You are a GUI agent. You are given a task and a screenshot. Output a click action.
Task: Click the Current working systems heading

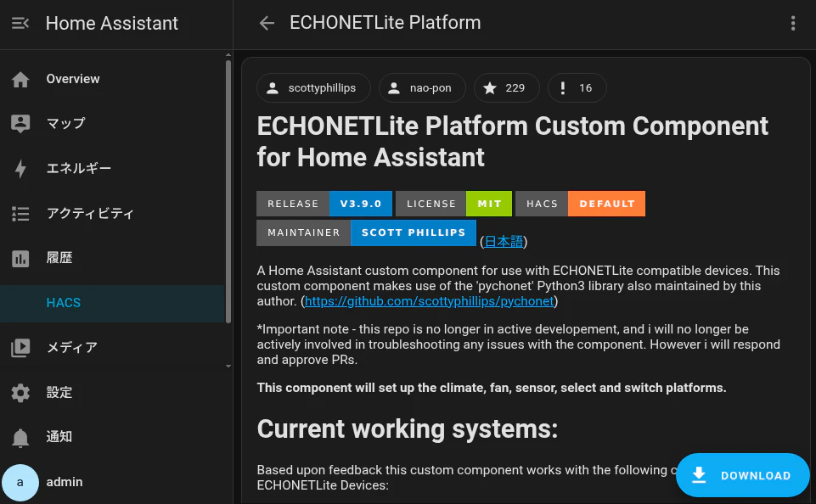point(407,429)
